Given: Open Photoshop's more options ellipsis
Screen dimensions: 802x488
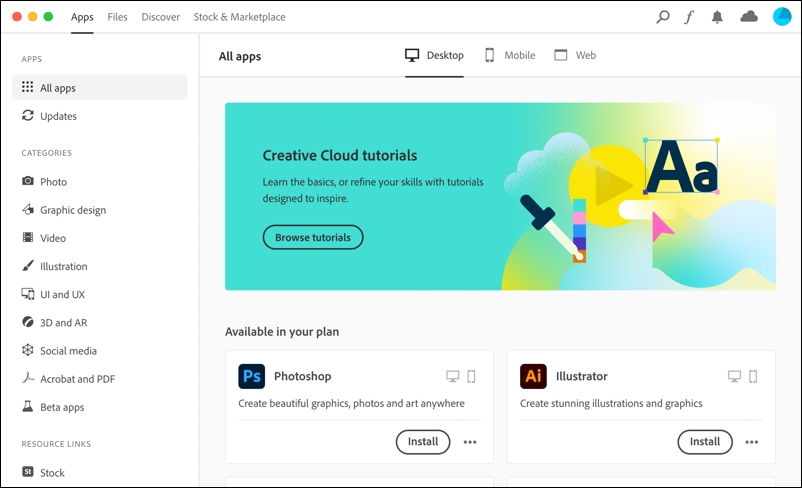Looking at the screenshot, I should (470, 442).
